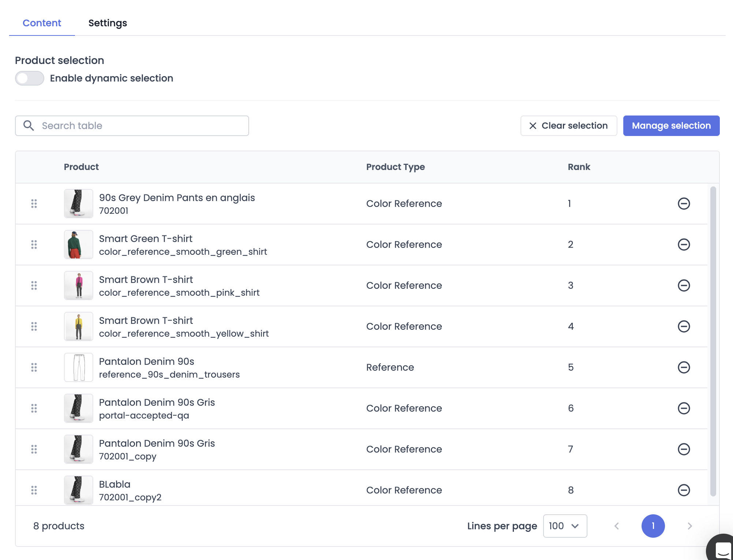The height and width of the screenshot is (560, 733).
Task: Go to previous page arrow
Action: (617, 526)
